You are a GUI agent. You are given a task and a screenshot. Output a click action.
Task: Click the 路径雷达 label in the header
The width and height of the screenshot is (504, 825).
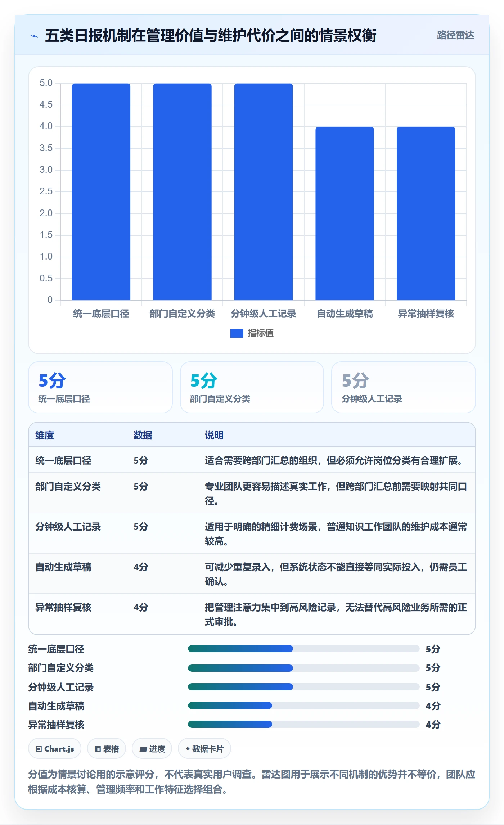click(x=455, y=35)
